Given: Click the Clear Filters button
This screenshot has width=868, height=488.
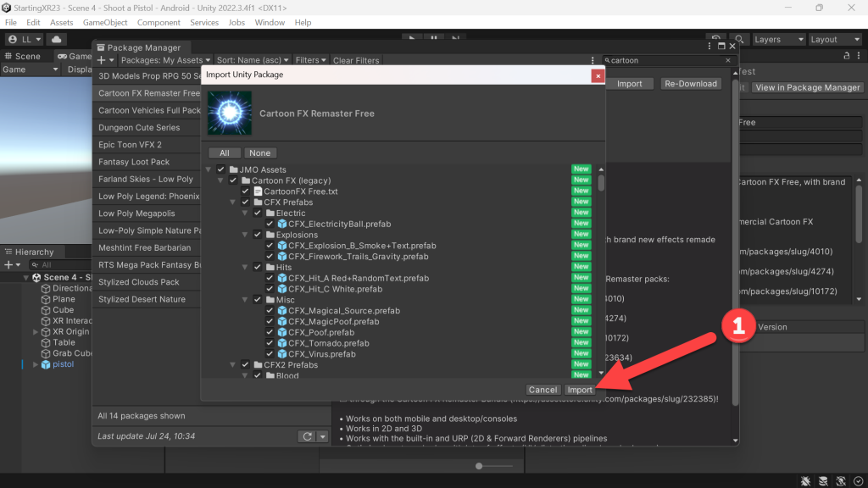Looking at the screenshot, I should [x=356, y=60].
